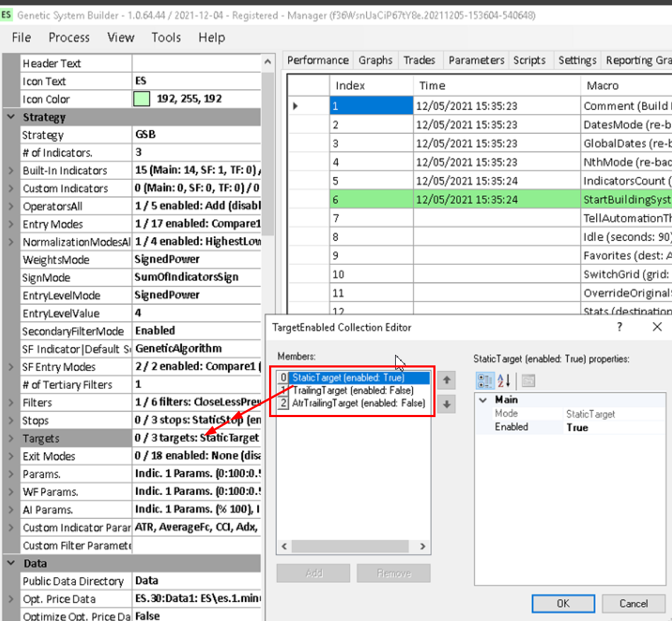Click the dialog help question mark
672x621 pixels.
click(620, 327)
